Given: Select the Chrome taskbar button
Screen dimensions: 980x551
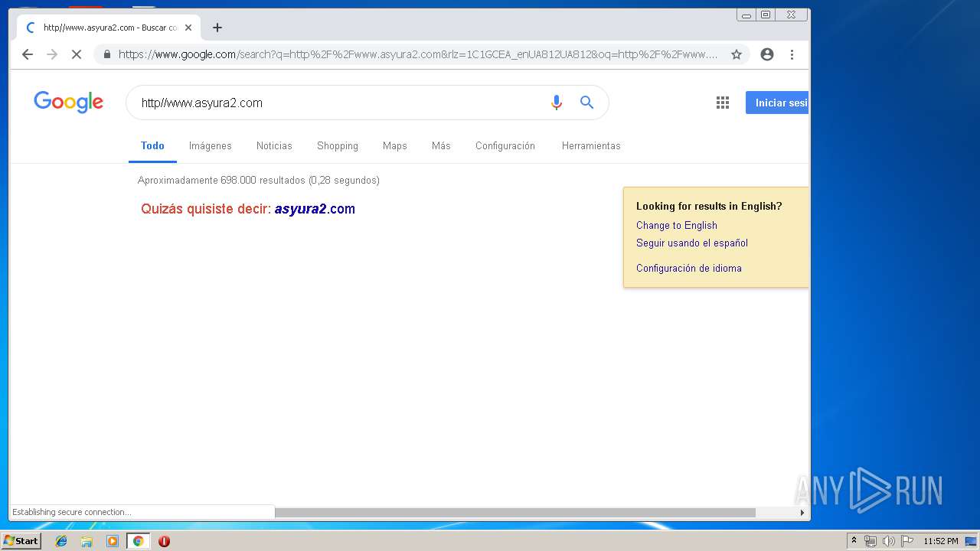Looking at the screenshot, I should click(x=138, y=541).
